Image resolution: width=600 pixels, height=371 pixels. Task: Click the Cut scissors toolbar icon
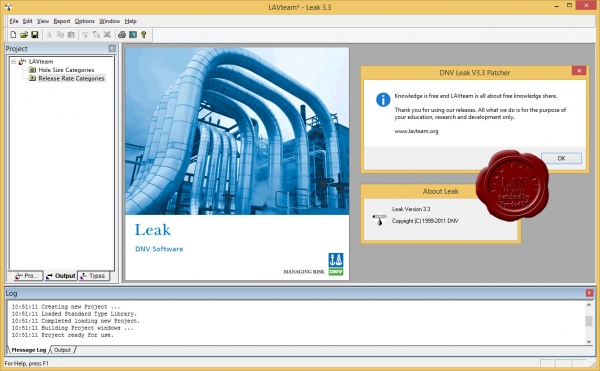point(49,35)
